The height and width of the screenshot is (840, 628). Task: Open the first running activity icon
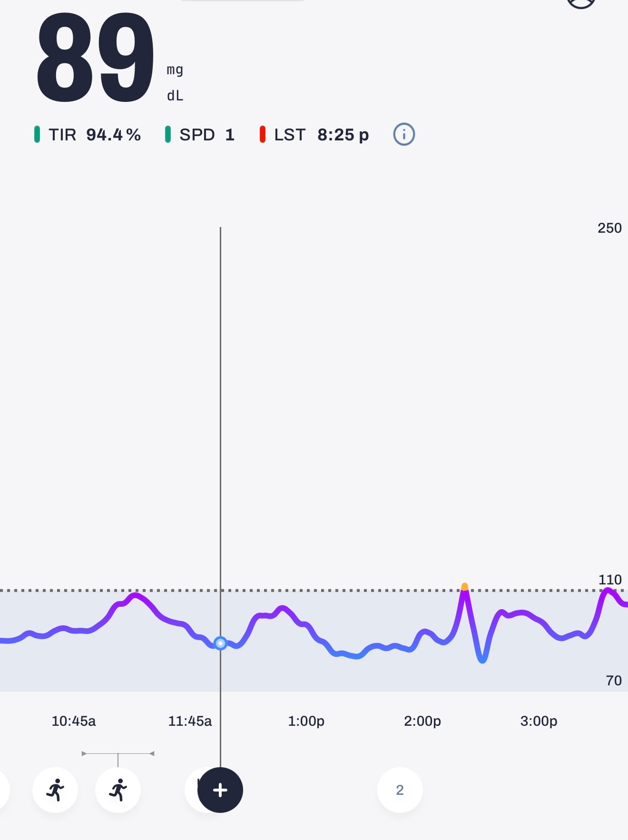click(55, 790)
